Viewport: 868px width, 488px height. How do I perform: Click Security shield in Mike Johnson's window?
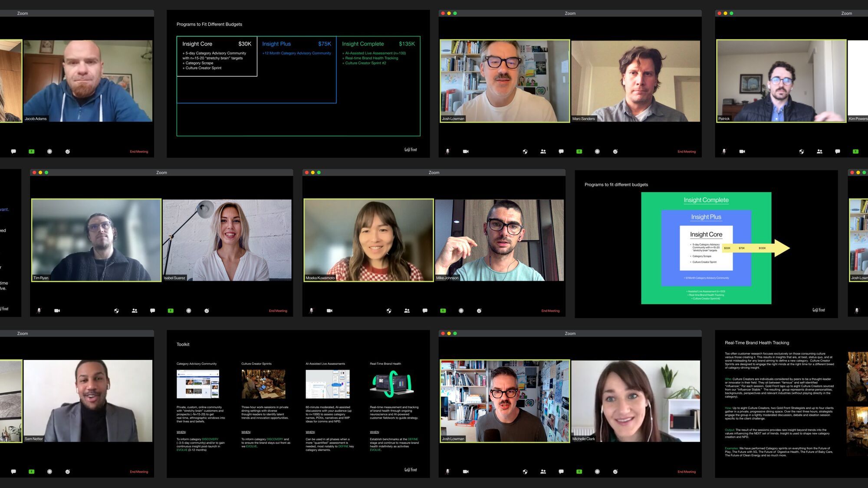389,311
